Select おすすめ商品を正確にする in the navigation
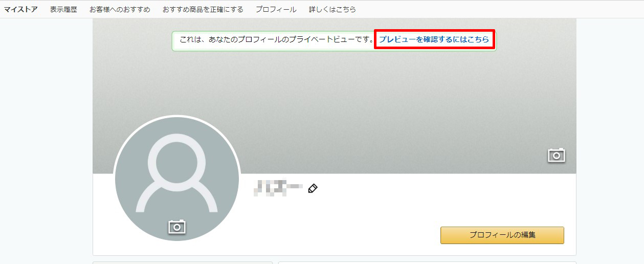The width and height of the screenshot is (644, 264). point(203,9)
